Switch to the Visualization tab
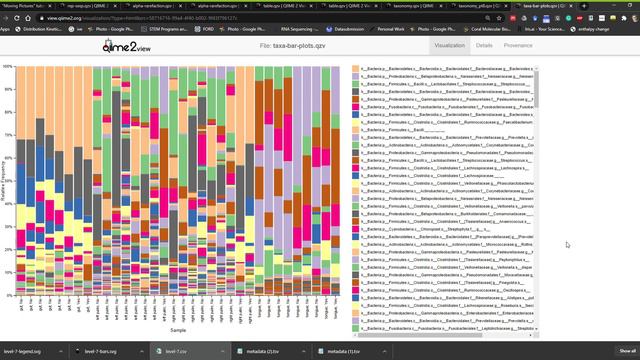This screenshot has width=640, height=360. tap(449, 46)
